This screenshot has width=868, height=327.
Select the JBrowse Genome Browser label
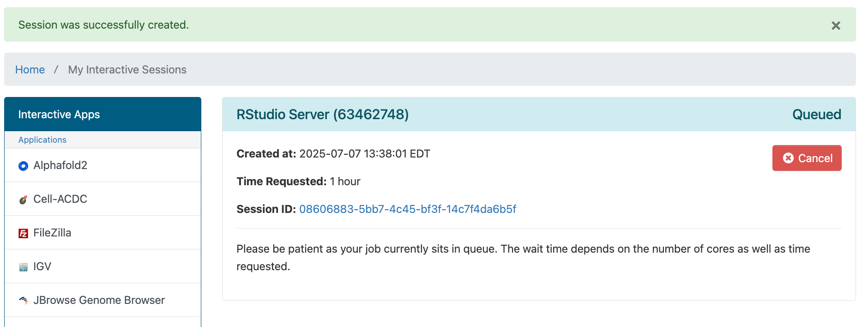click(99, 300)
